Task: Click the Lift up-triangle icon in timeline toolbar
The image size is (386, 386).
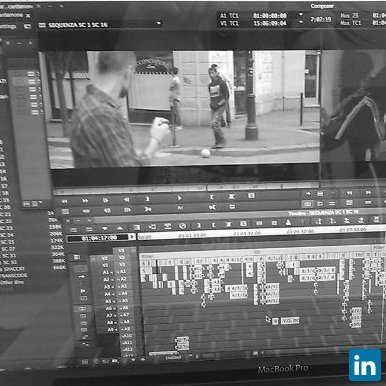Action: [120, 228]
